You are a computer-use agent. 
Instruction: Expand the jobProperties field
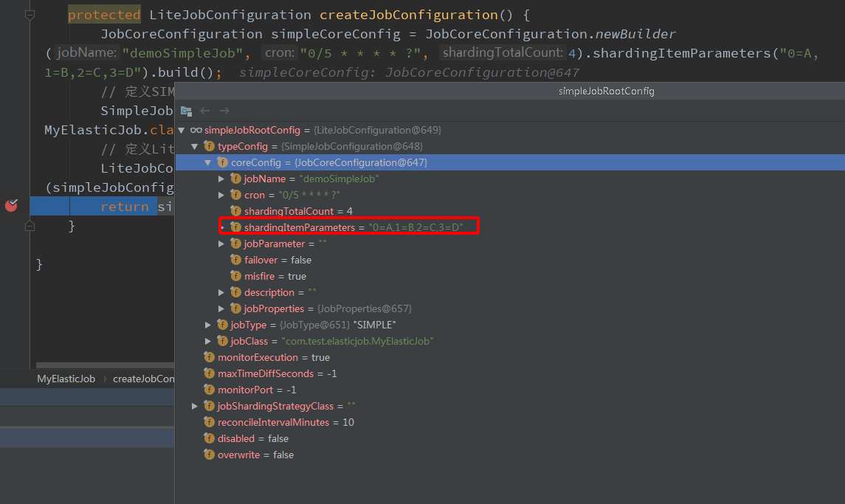click(x=221, y=308)
